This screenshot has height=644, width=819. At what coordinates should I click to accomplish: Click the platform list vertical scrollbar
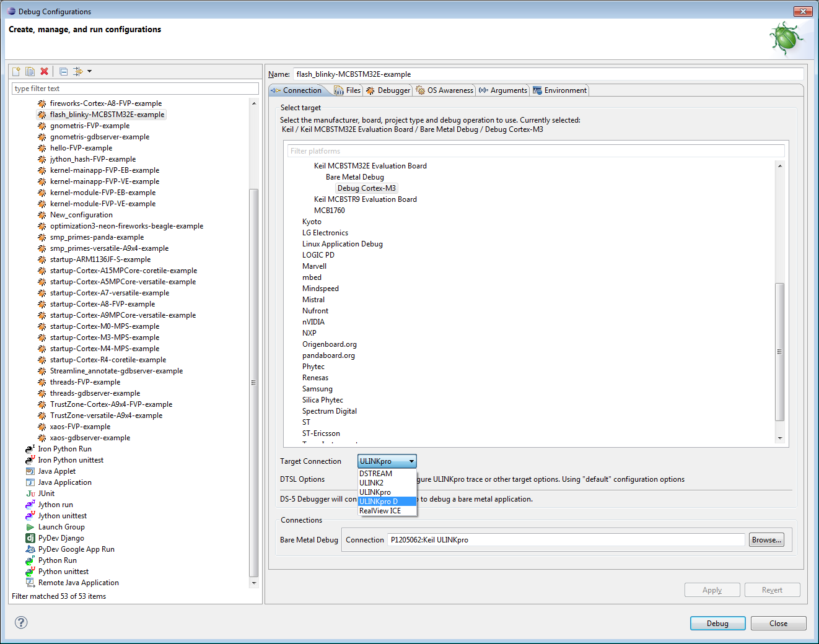779,351
